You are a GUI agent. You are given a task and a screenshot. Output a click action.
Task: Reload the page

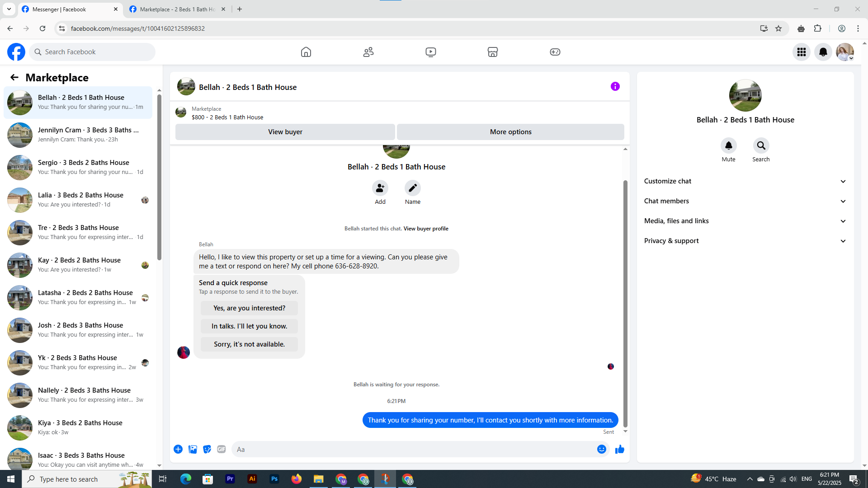42,28
